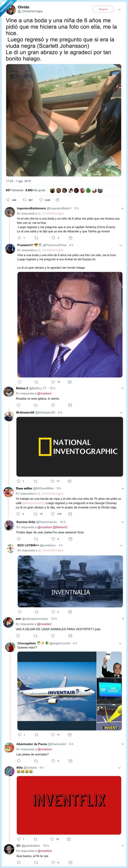This screenshot has width=128, height=868.
Task: Click the Seguir follow button
Action: tap(103, 9)
